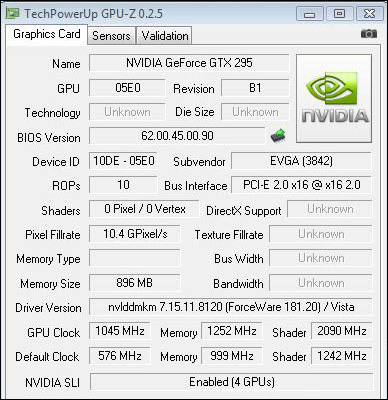Image resolution: width=388 pixels, height=400 pixels.
Task: Click the BIOS Version 62.00.45.00.90 field
Action: [x=177, y=136]
